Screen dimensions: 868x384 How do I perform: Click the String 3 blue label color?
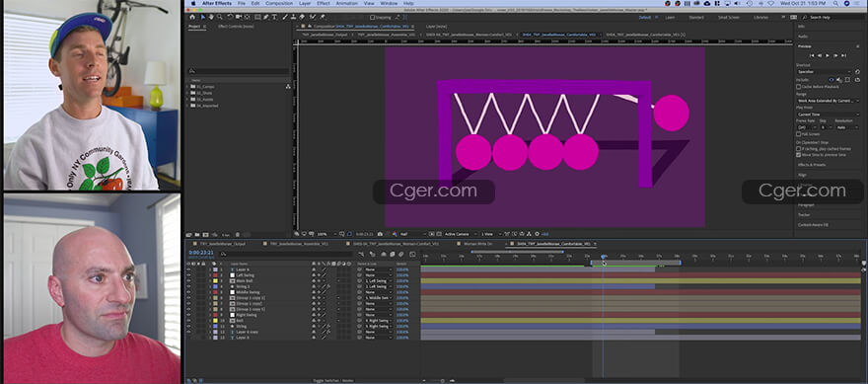(x=215, y=286)
